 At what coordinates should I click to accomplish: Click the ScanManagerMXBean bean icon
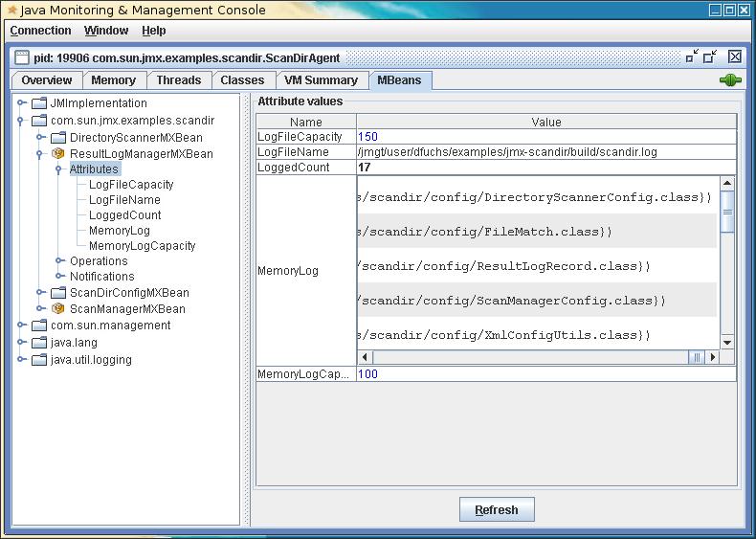[x=57, y=308]
